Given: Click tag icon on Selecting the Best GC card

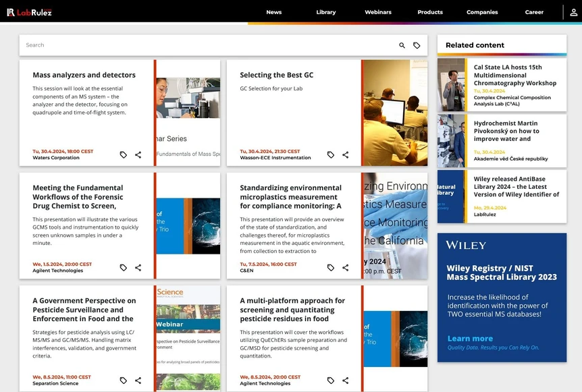Looking at the screenshot, I should coord(331,155).
